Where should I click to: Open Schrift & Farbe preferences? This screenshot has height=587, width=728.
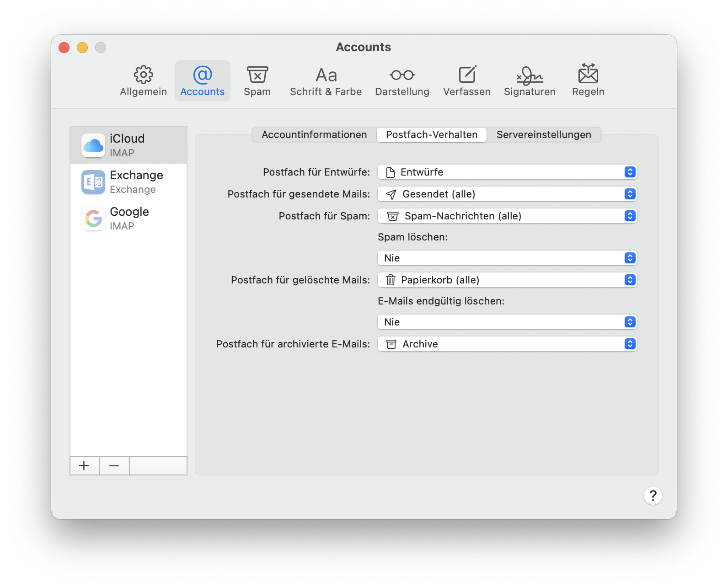[x=326, y=81]
